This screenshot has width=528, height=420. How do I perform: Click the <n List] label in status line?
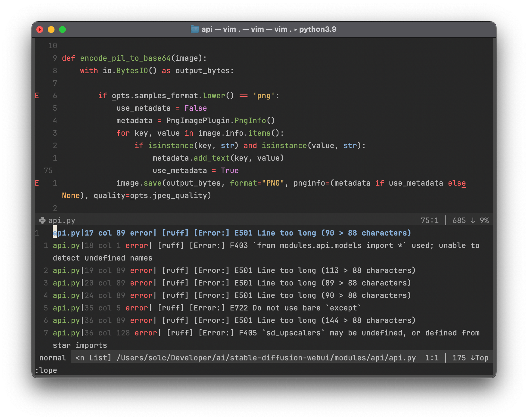pos(94,358)
